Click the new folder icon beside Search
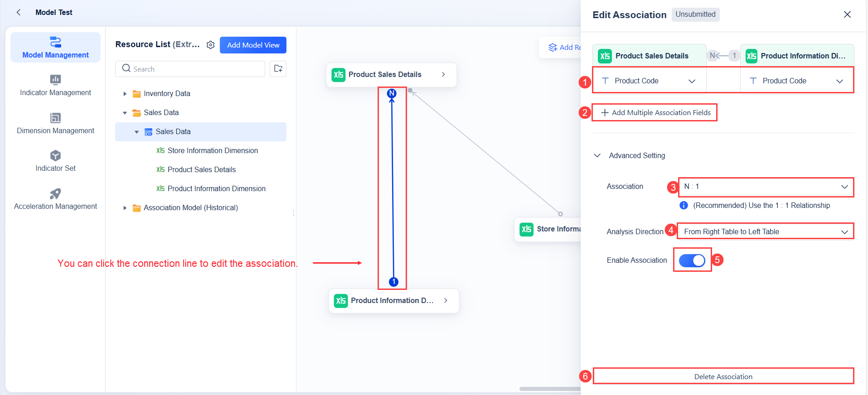The image size is (868, 395). pos(278,69)
